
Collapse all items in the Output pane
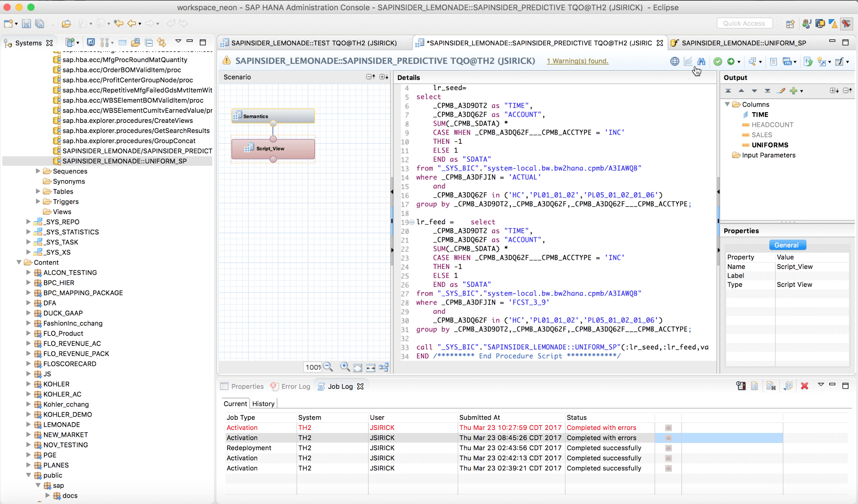[848, 91]
